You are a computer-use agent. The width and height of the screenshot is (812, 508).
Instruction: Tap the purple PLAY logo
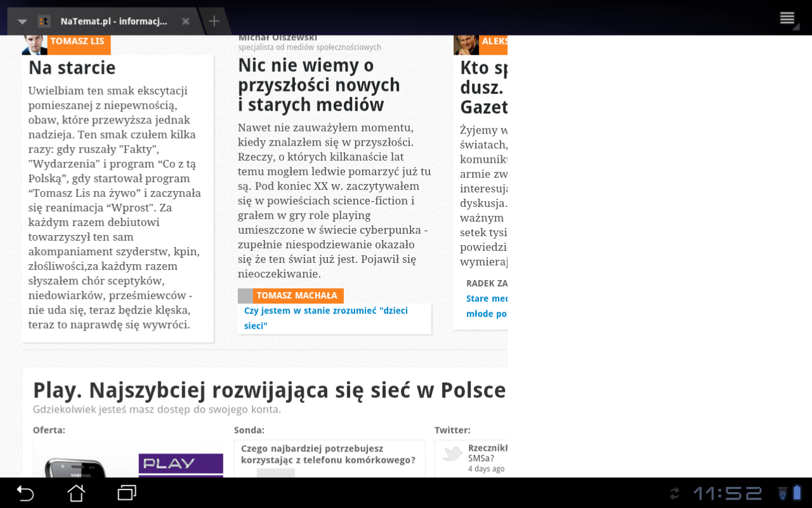tap(181, 465)
